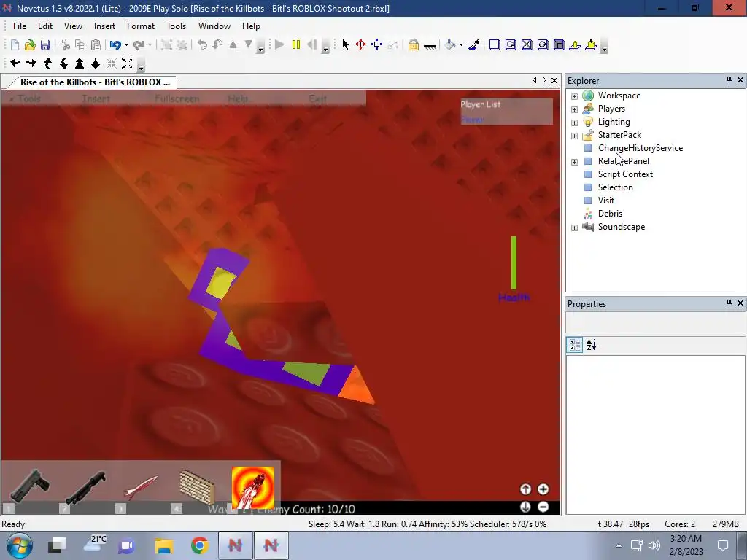Select the dropper color picker tool
The width and height of the screenshot is (747, 560).
[x=474, y=44]
